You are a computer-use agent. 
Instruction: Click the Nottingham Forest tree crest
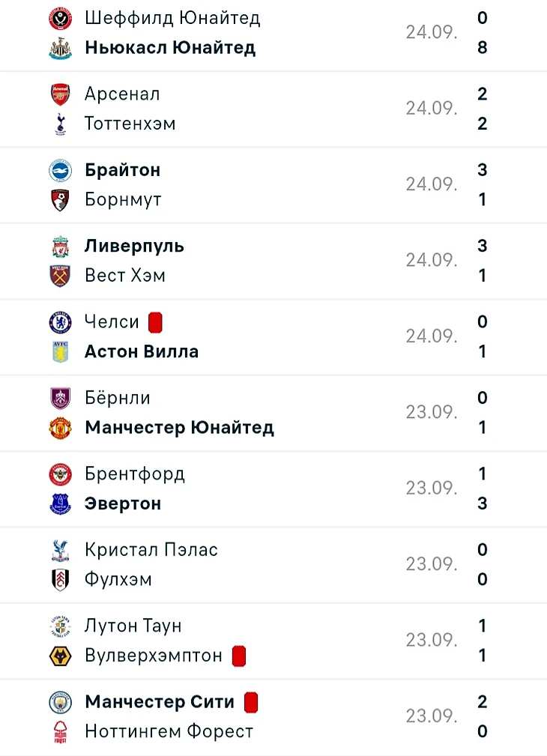tap(60, 732)
